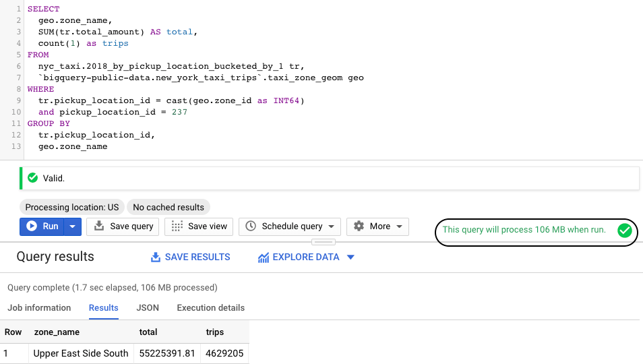
Task: Click the 4629205 trips cell
Action: pyautogui.click(x=224, y=353)
